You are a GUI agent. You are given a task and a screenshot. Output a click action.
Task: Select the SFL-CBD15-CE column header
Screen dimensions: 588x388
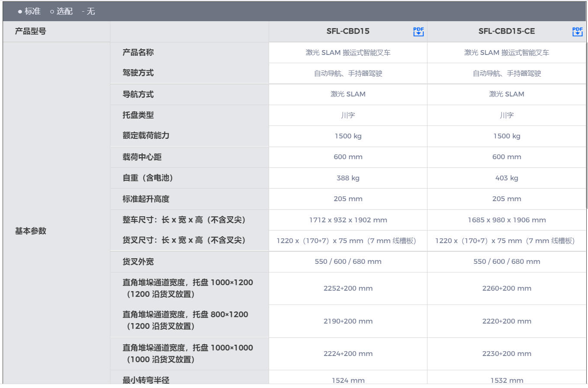coord(506,31)
